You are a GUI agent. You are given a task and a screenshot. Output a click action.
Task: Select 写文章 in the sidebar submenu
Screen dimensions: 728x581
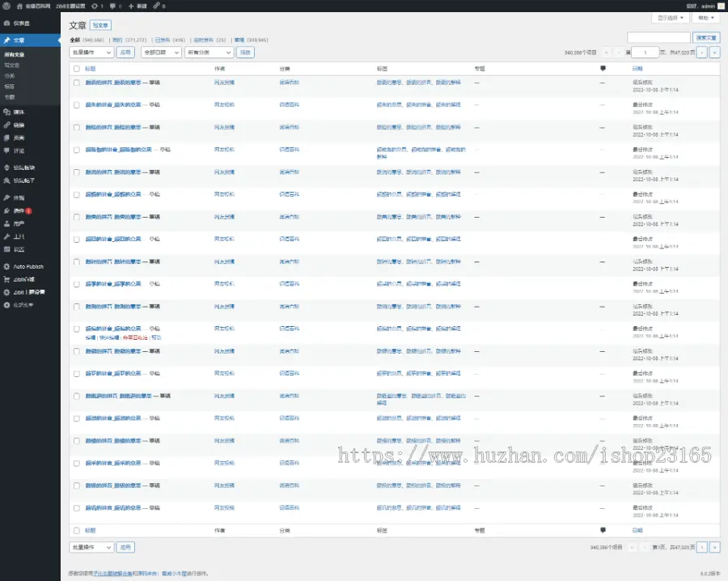(x=11, y=66)
